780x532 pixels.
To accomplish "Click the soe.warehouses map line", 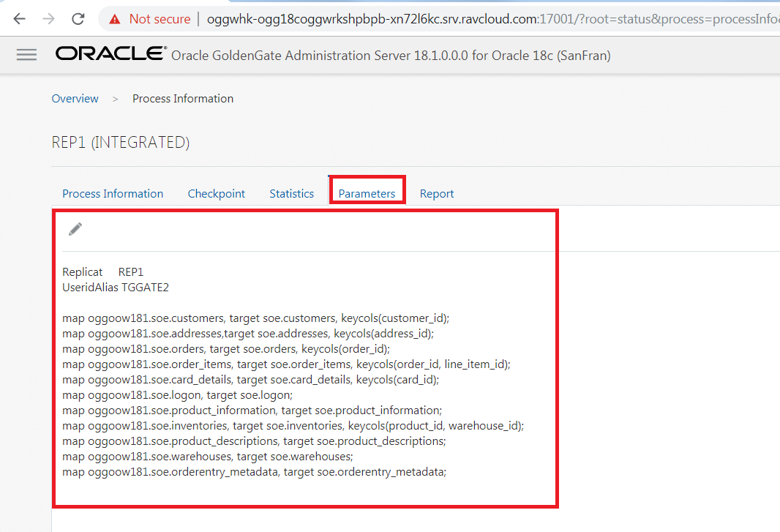I will pyautogui.click(x=207, y=457).
